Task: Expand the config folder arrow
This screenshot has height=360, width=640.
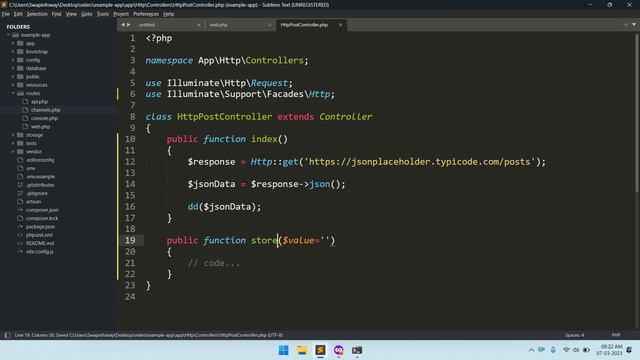Action: pyautogui.click(x=13, y=60)
